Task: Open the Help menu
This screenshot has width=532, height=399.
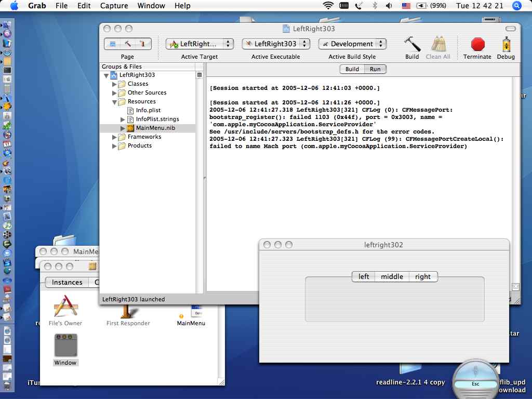Action: [182, 6]
